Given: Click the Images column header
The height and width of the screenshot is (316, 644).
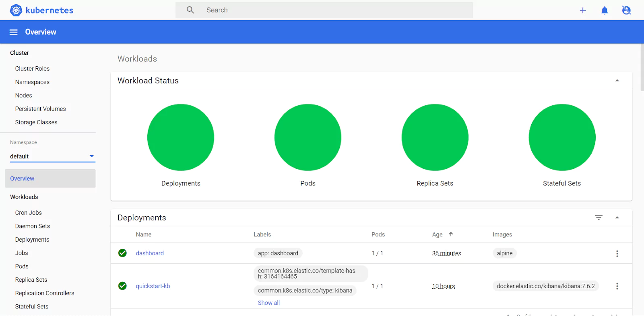Looking at the screenshot, I should click(502, 234).
